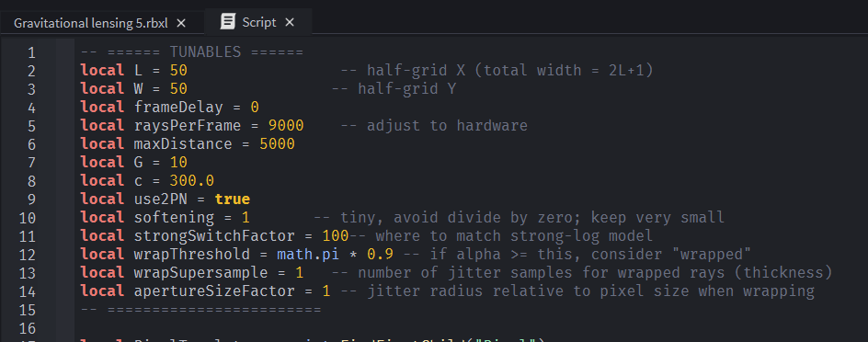Click line number 12 in gutter
Viewport: 868px width, 342px height.
pyautogui.click(x=27, y=255)
